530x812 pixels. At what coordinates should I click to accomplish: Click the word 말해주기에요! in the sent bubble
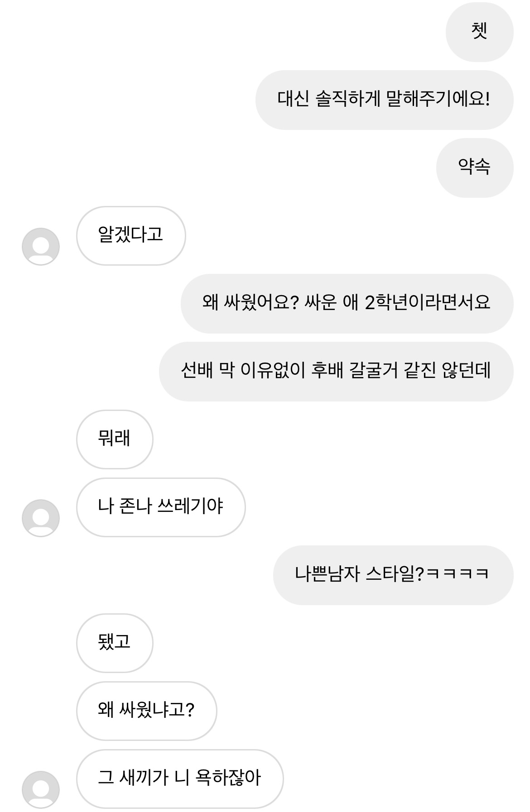tap(438, 100)
